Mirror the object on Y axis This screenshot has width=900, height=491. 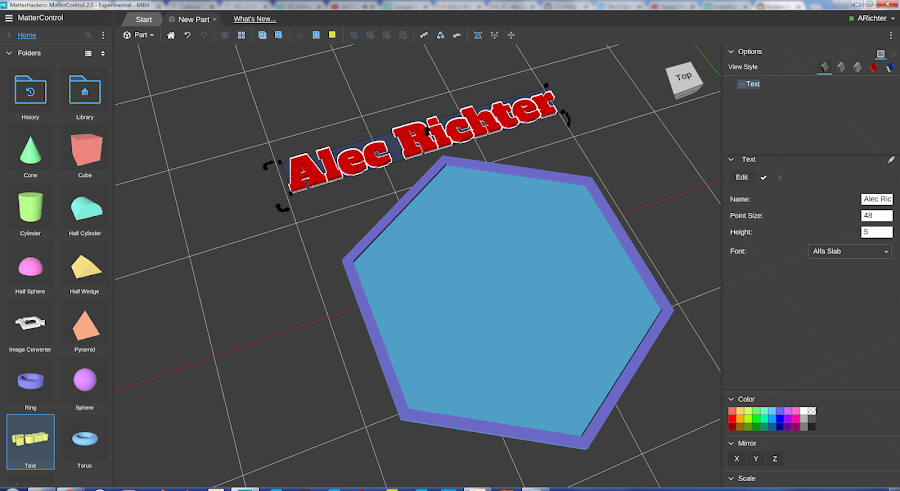(756, 459)
